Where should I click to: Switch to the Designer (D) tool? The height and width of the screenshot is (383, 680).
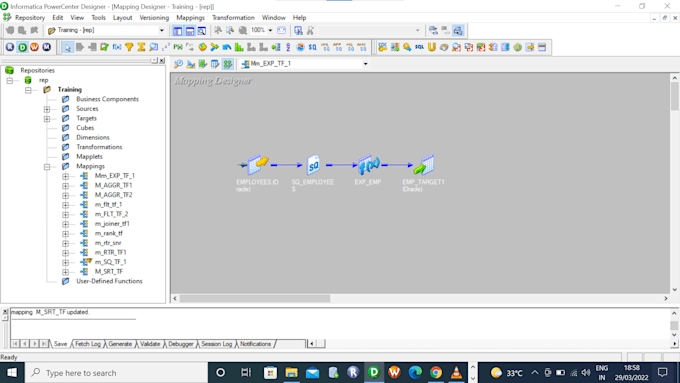pos(22,47)
